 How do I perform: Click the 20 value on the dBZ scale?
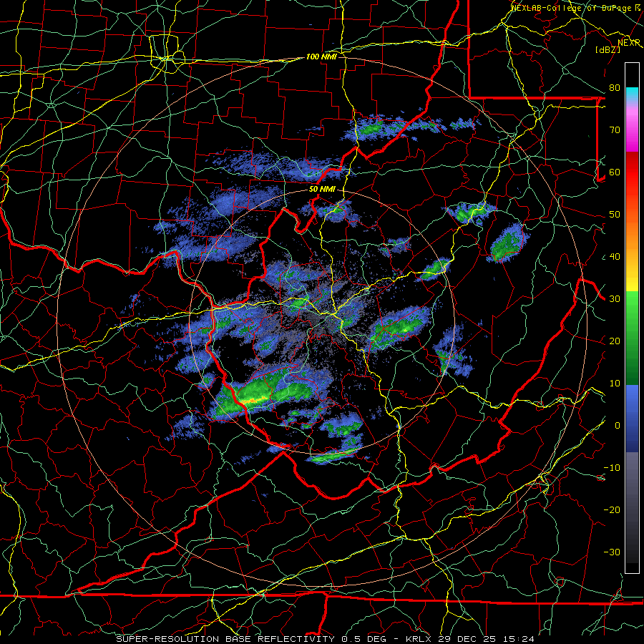(x=615, y=341)
